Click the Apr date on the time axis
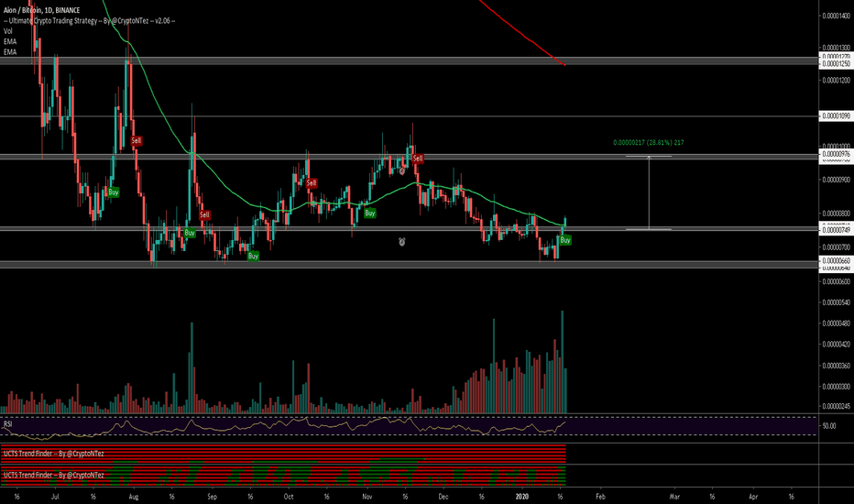Screen dimensions: 854x504 tap(753, 497)
